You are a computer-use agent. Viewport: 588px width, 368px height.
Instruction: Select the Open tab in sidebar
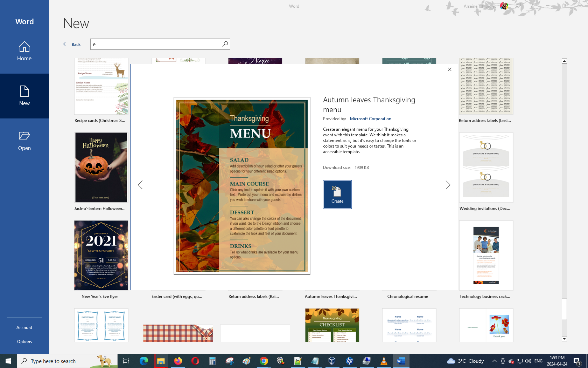pyautogui.click(x=24, y=141)
